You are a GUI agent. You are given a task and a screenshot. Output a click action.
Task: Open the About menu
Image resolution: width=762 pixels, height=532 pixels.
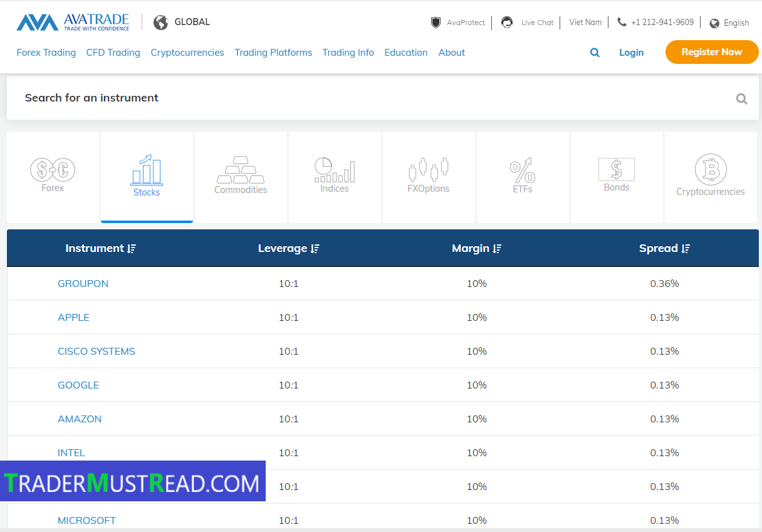[452, 53]
